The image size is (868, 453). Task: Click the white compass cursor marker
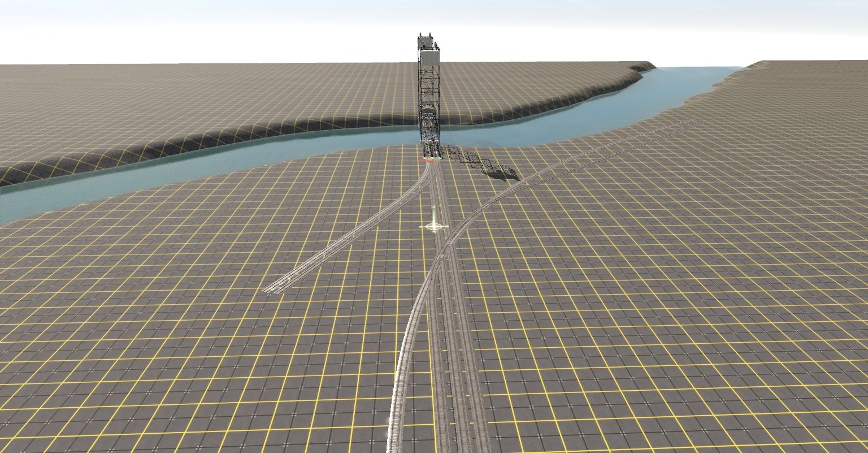433,227
